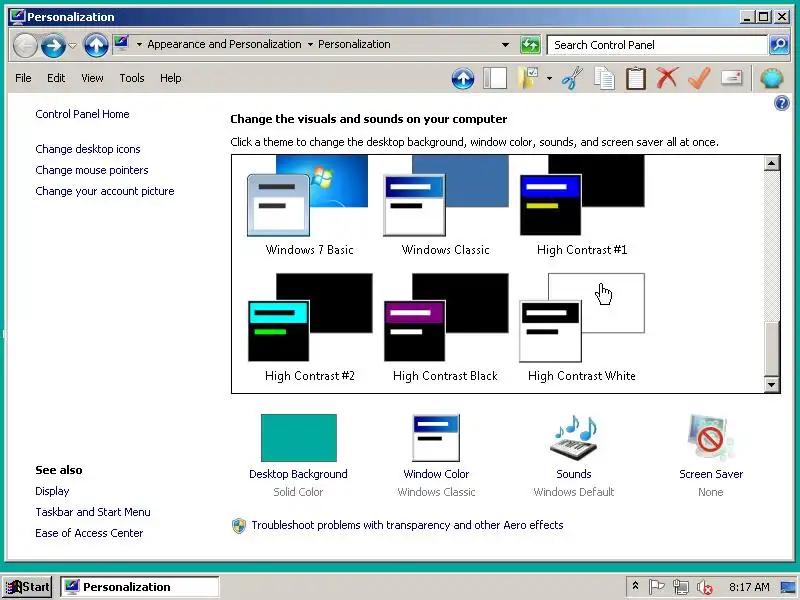The image size is (800, 600).
Task: Open Taskbar and Start Menu link
Action: [x=93, y=512]
